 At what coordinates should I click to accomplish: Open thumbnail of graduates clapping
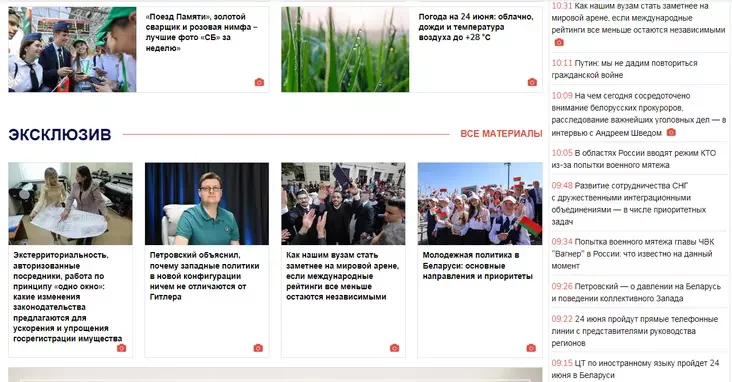[343, 204]
